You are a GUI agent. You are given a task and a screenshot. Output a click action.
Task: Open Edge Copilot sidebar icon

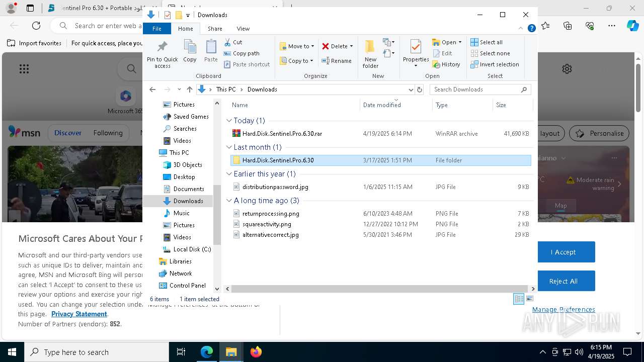[632, 26]
